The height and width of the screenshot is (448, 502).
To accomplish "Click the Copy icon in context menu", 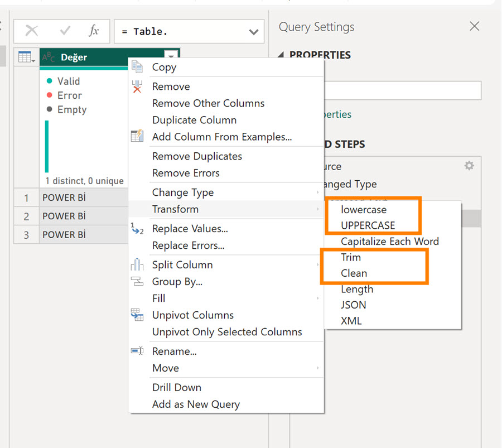I will [137, 68].
